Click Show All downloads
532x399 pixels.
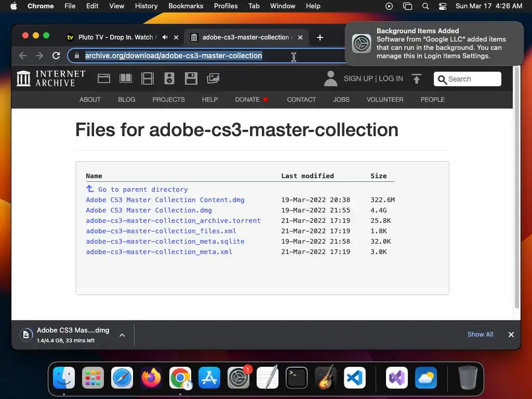[x=481, y=335]
